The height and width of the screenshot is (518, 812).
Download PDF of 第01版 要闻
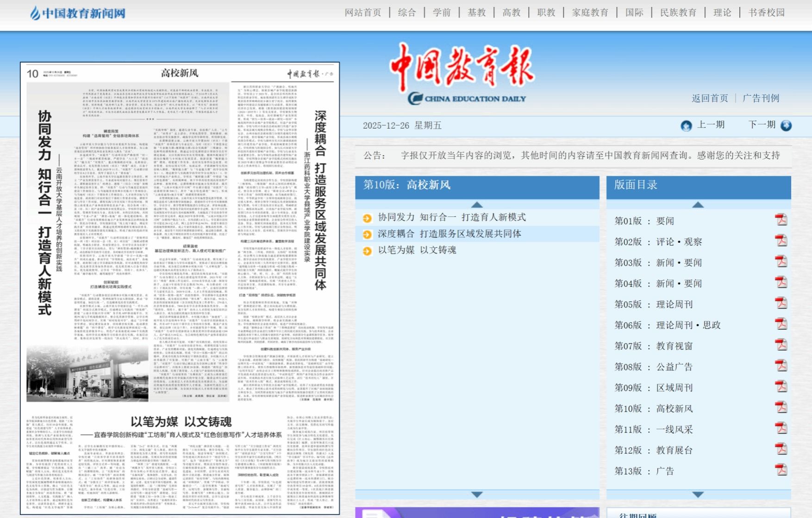pyautogui.click(x=781, y=220)
